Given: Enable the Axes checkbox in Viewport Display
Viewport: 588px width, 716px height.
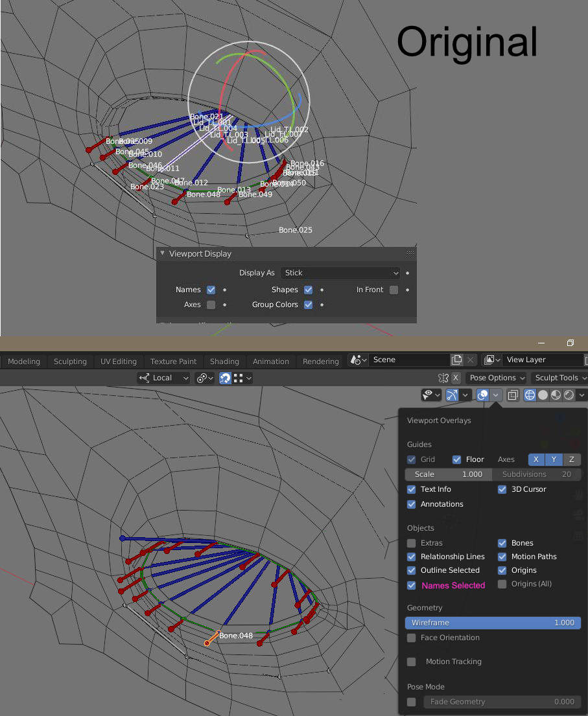Looking at the screenshot, I should pos(211,305).
